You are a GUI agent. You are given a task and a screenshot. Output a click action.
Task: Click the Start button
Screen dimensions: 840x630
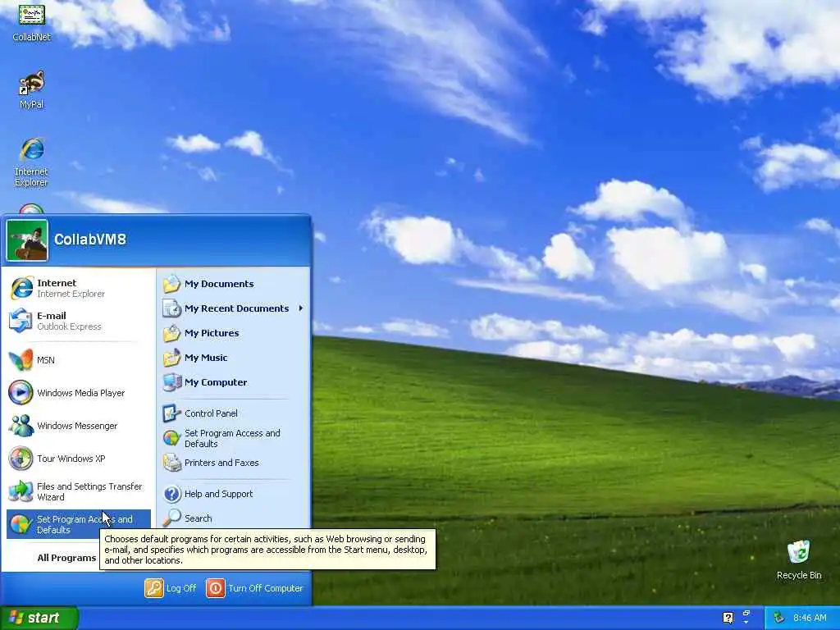coord(39,618)
